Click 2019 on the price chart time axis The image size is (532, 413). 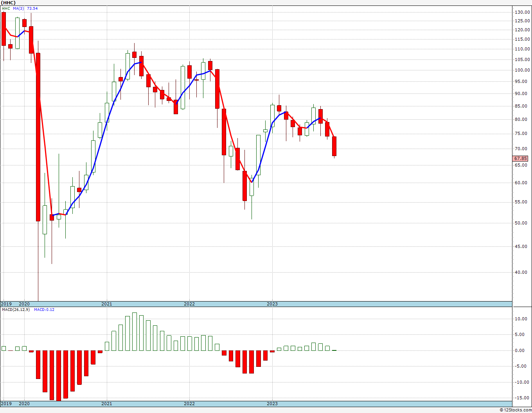coord(6,304)
